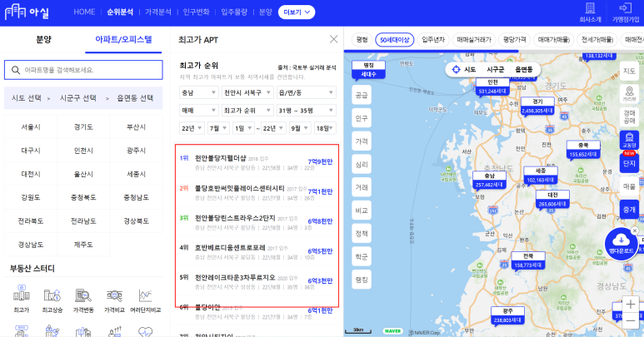
Task: Toggle 단지 map layer button
Action: click(629, 163)
